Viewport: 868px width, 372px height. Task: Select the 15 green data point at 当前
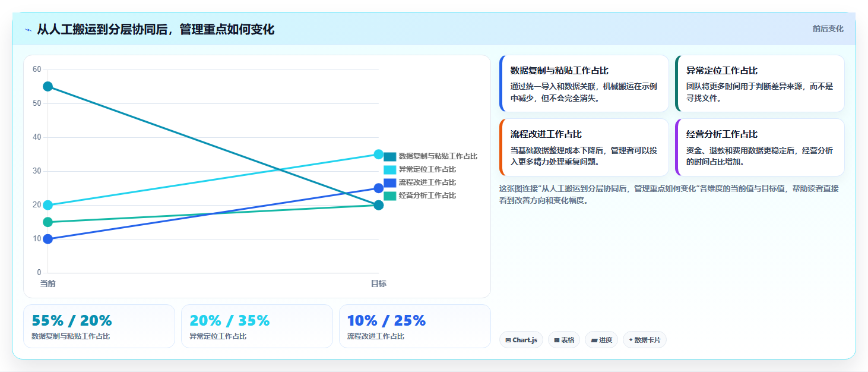point(47,222)
